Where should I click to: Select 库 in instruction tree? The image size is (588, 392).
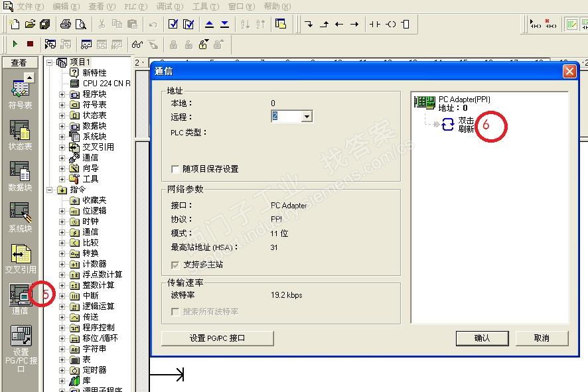[87, 381]
